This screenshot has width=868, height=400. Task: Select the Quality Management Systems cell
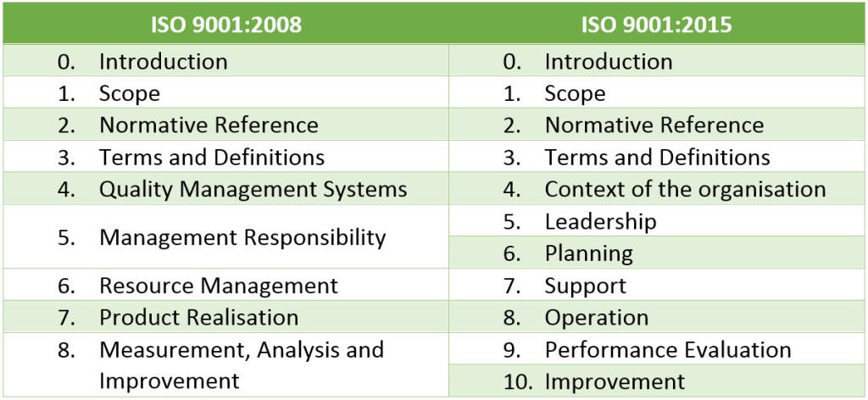pyautogui.click(x=225, y=189)
